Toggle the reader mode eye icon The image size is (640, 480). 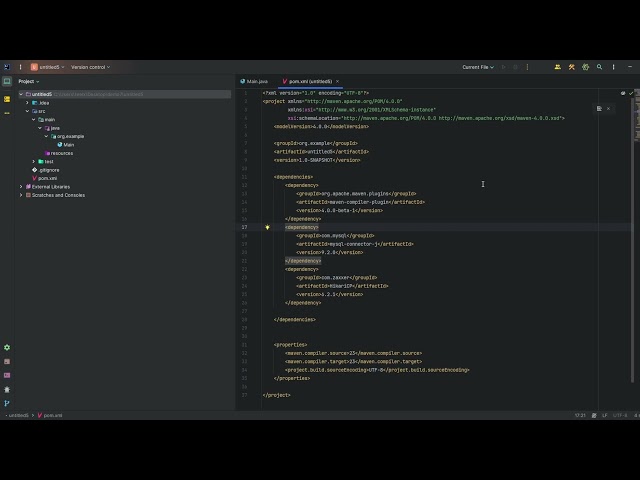tap(623, 93)
